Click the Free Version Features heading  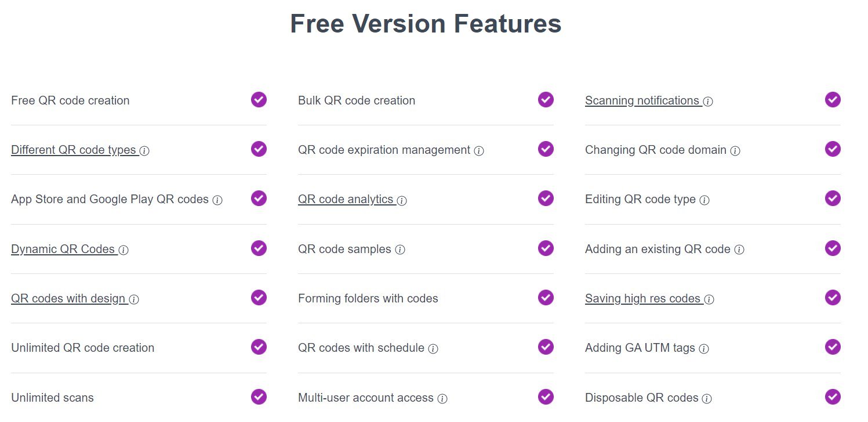coord(426,24)
